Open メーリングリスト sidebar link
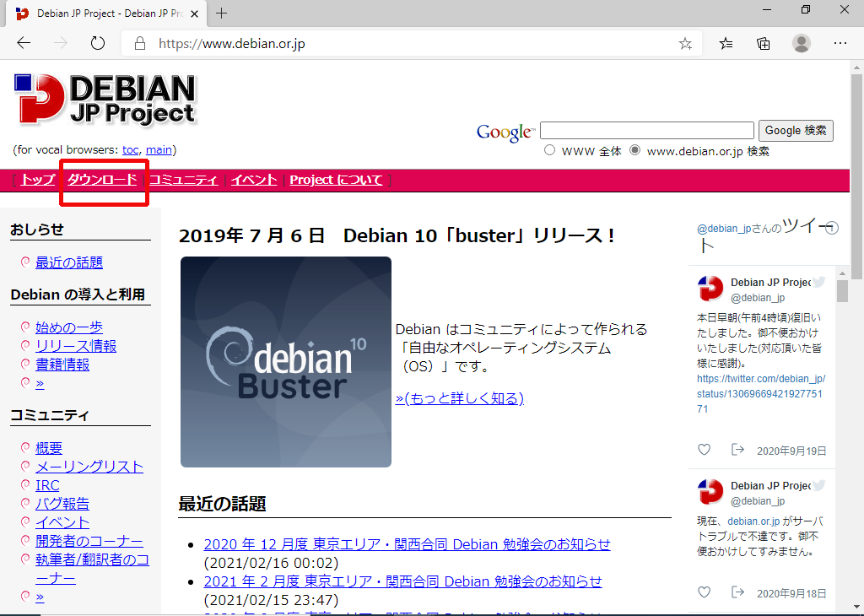864x616 pixels. 89,467
